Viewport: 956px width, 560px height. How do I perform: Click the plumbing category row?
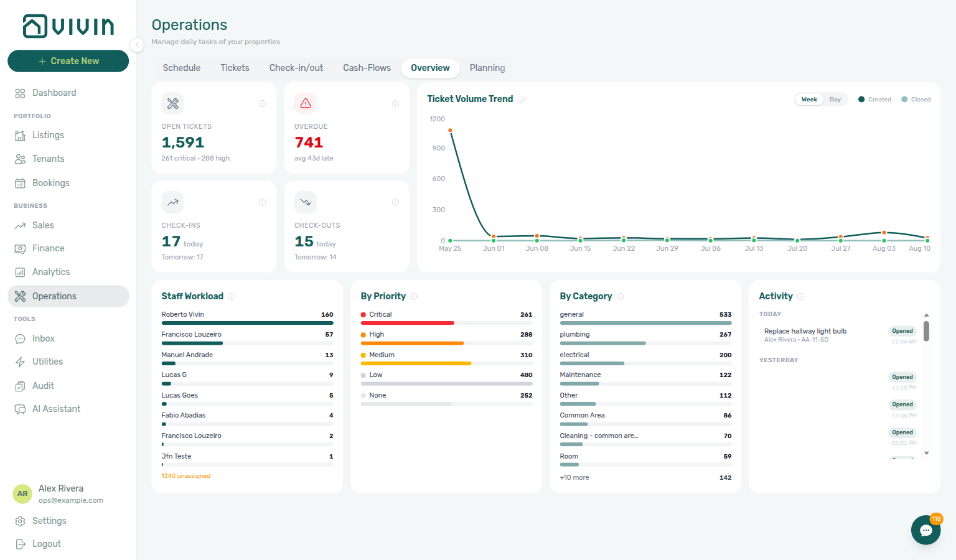pos(645,338)
